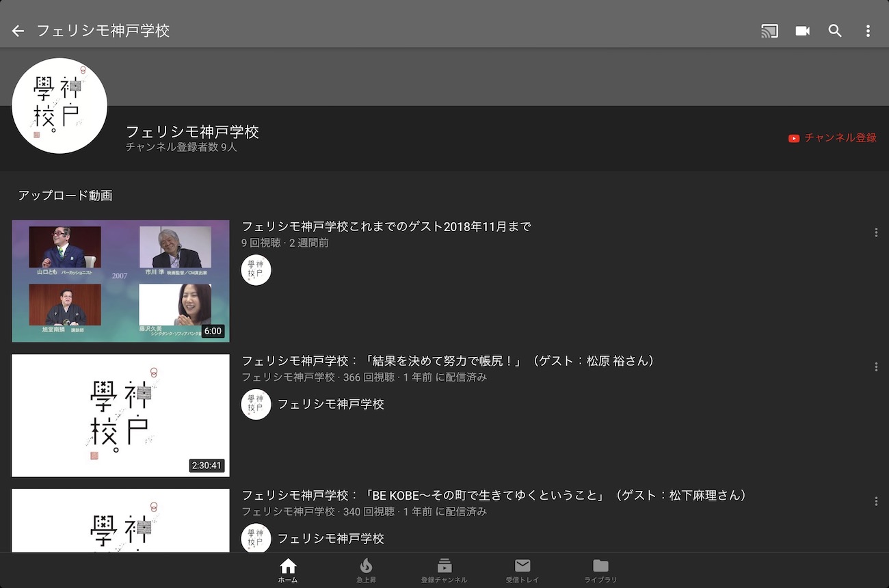Click channel avatar under BE KOBE video
The image size is (889, 588).
pos(256,539)
